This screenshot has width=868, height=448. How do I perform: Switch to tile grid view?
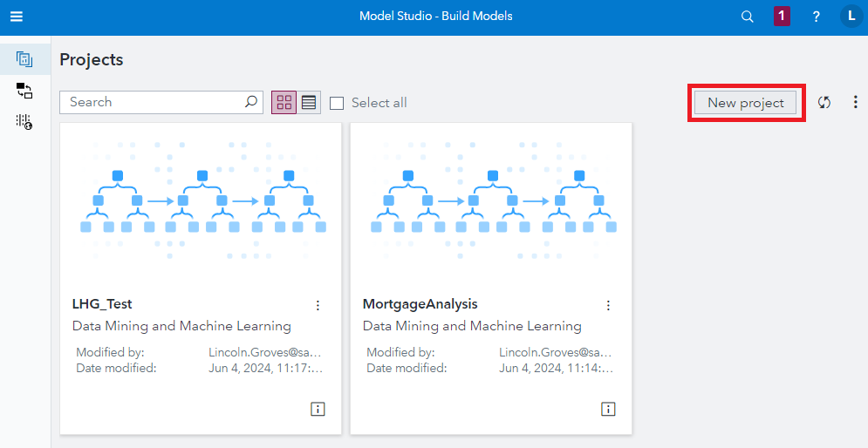click(284, 103)
